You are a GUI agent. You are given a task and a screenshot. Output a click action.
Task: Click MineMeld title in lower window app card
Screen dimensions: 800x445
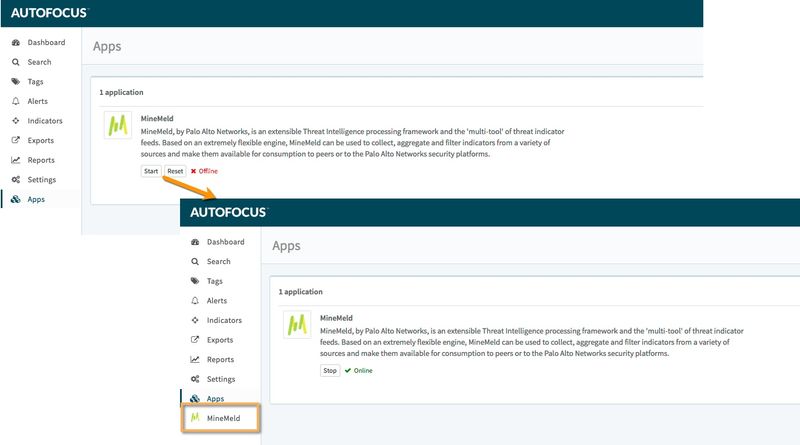coord(336,318)
